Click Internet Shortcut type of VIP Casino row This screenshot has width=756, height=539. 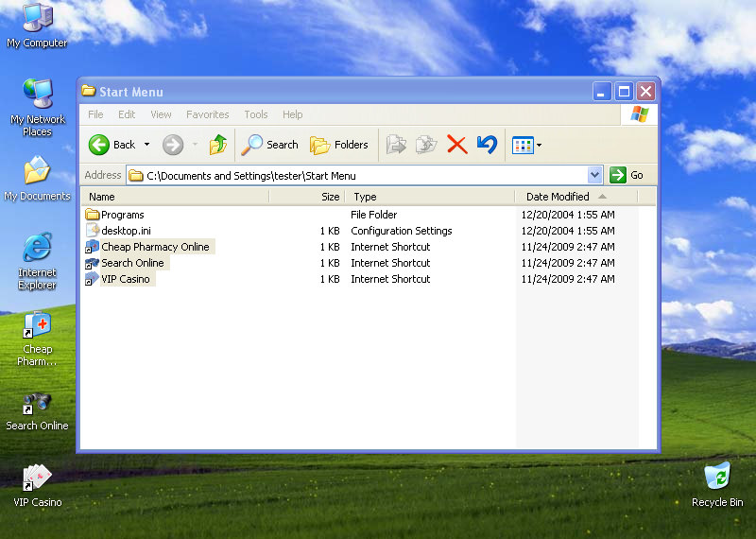point(390,279)
